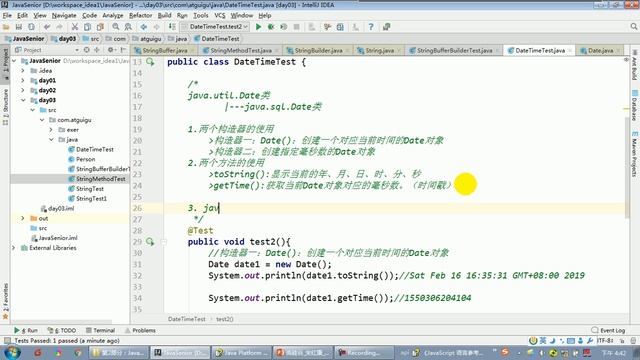Click the Search Everywhere magnifier icon
The height and width of the screenshot is (360, 640).
[633, 27]
